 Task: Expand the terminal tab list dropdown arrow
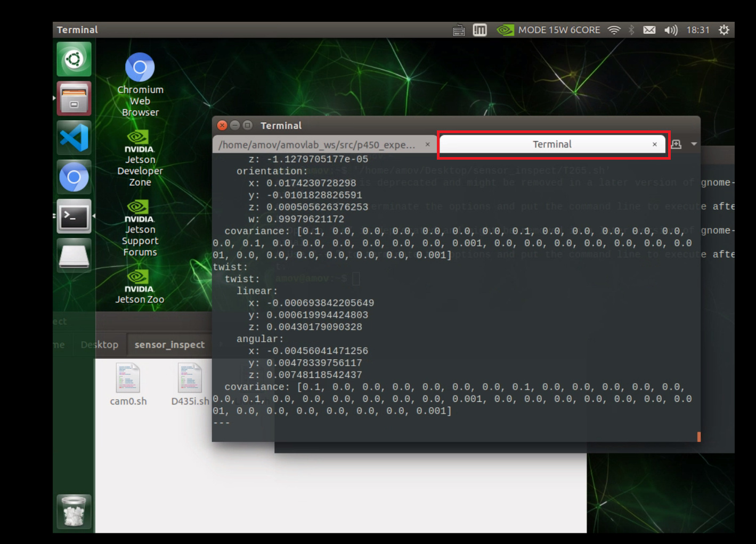coord(694,144)
